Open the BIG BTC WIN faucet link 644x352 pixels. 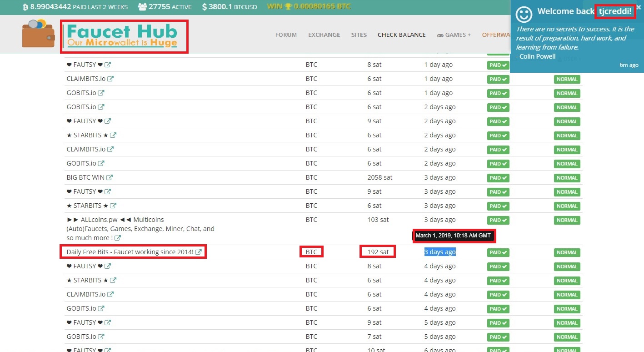[85, 177]
